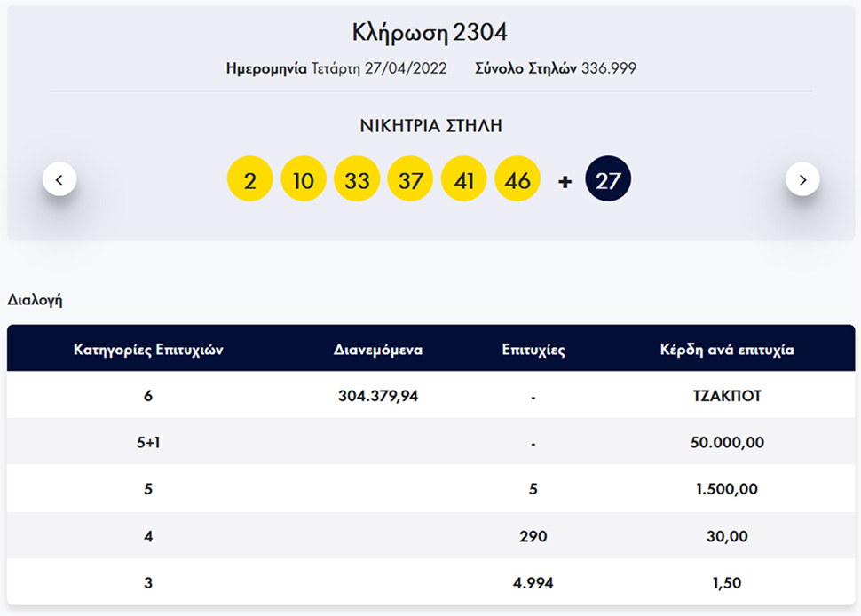Click the 4.994 winners count cell
This screenshot has width=861, height=616.
coord(533,582)
